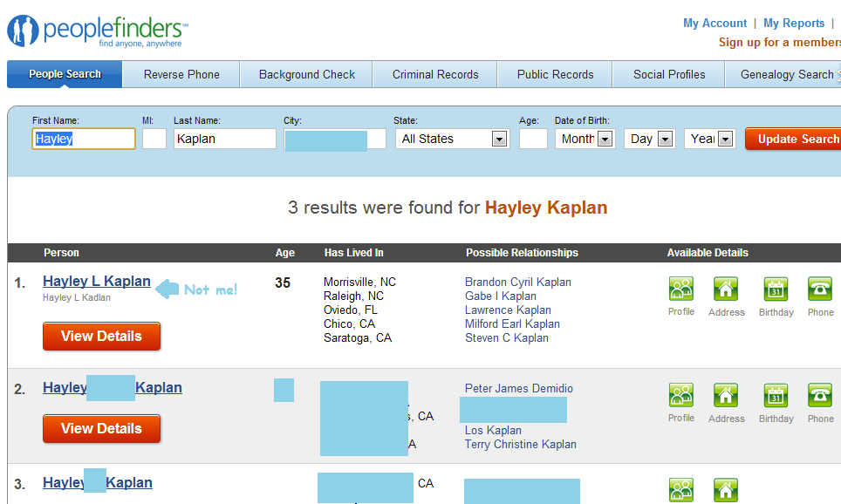View Details for Hayley L Kaplan
The image size is (841, 504).
coord(101,337)
